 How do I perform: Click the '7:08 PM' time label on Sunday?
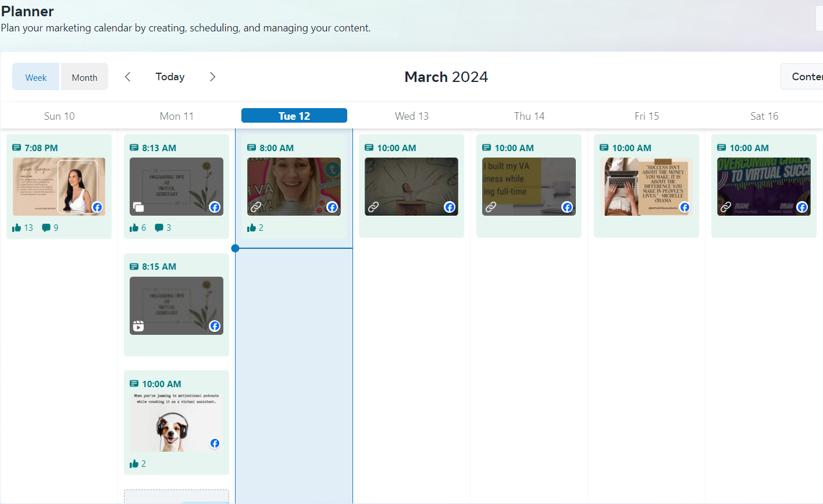(41, 148)
